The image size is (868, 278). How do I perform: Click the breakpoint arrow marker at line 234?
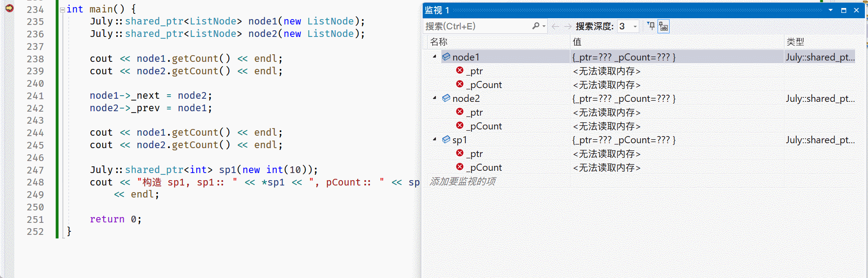(9, 8)
